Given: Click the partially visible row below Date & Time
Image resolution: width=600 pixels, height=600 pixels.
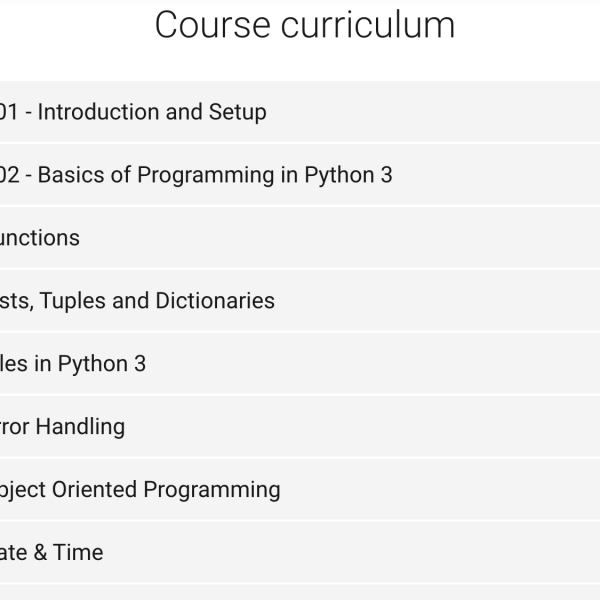Looking at the screenshot, I should pyautogui.click(x=300, y=592).
